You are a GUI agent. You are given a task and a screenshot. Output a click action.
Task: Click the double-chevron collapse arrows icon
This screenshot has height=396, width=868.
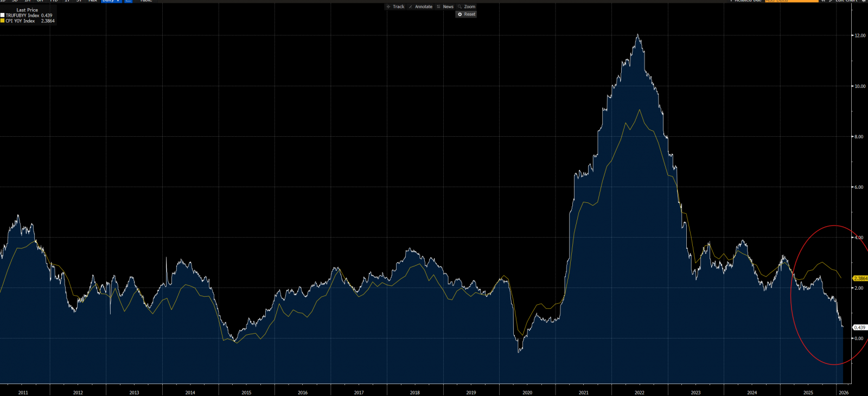click(823, 1)
